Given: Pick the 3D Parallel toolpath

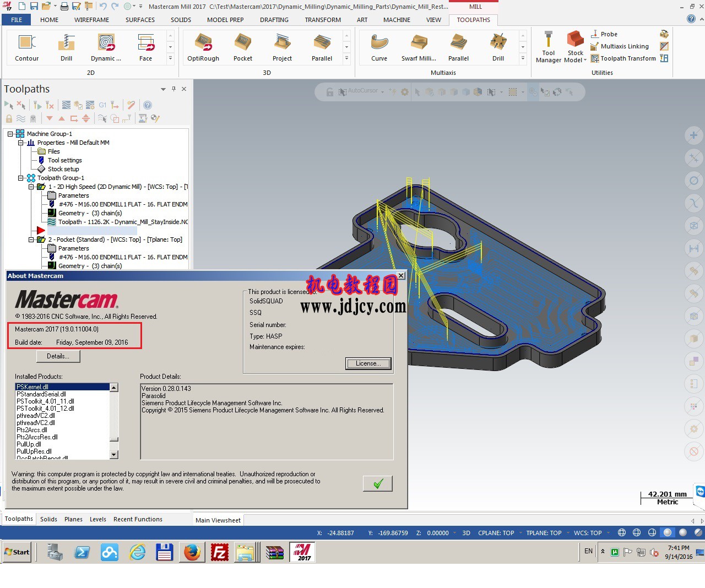Looking at the screenshot, I should click(322, 47).
